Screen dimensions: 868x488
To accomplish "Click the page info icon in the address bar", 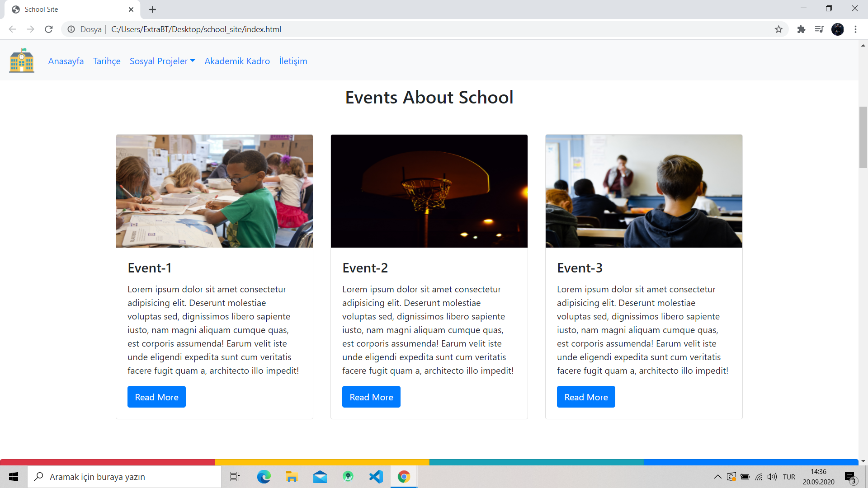I will [x=71, y=29].
